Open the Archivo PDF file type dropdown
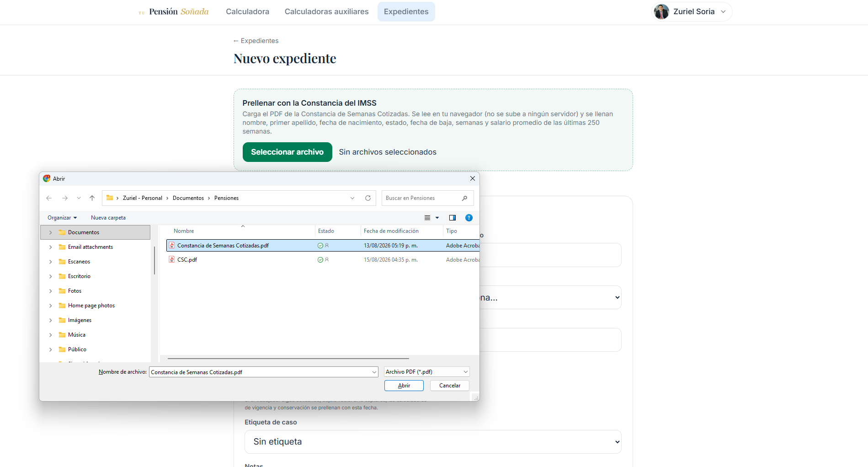 click(x=427, y=372)
